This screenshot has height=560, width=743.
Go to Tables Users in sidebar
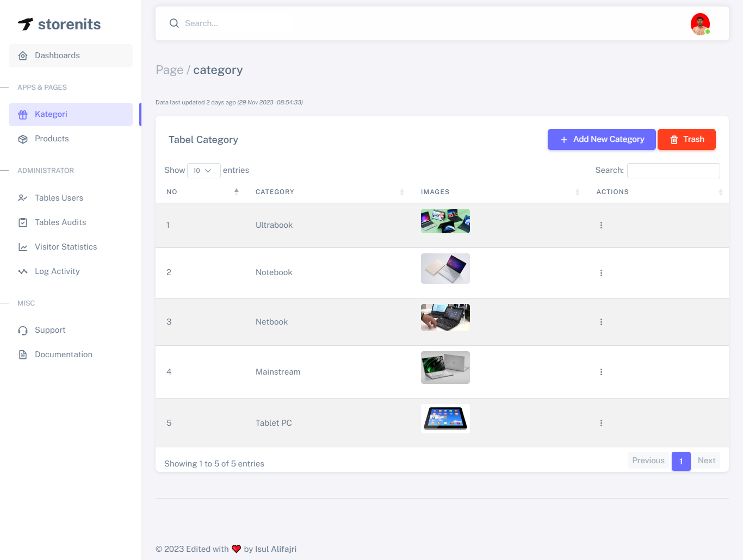[59, 198]
